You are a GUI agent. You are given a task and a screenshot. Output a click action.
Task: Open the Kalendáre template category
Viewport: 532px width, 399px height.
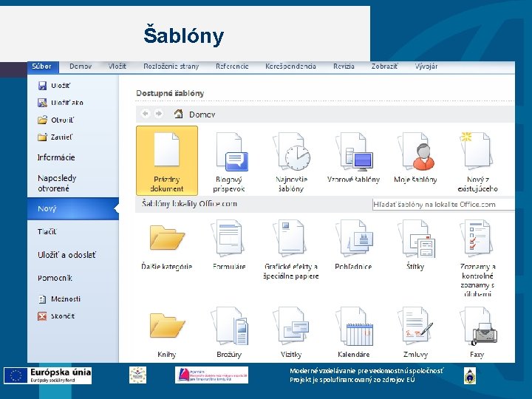353,332
